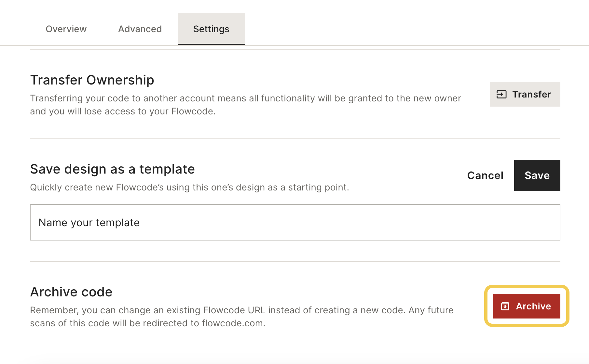The height and width of the screenshot is (364, 589).
Task: Click the red Archive button text
Action: point(533,306)
